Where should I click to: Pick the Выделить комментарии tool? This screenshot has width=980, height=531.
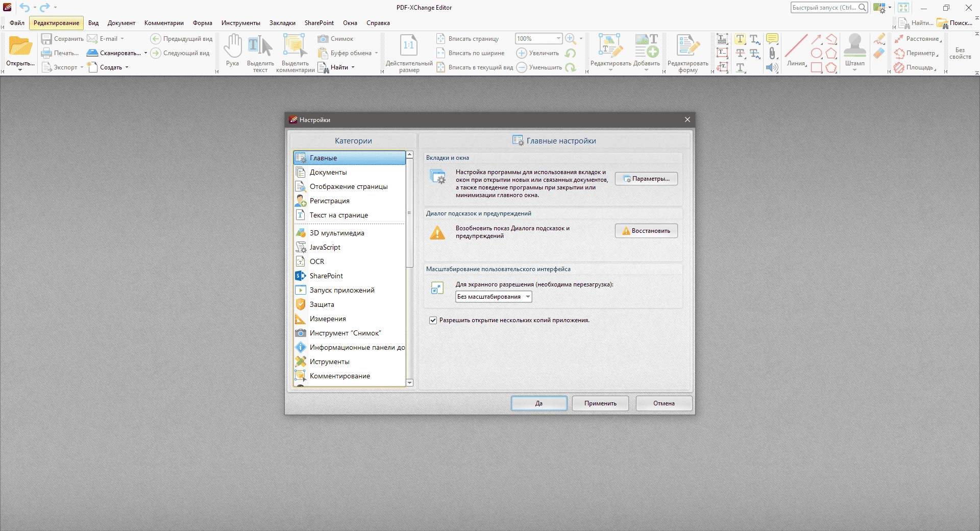(x=295, y=54)
